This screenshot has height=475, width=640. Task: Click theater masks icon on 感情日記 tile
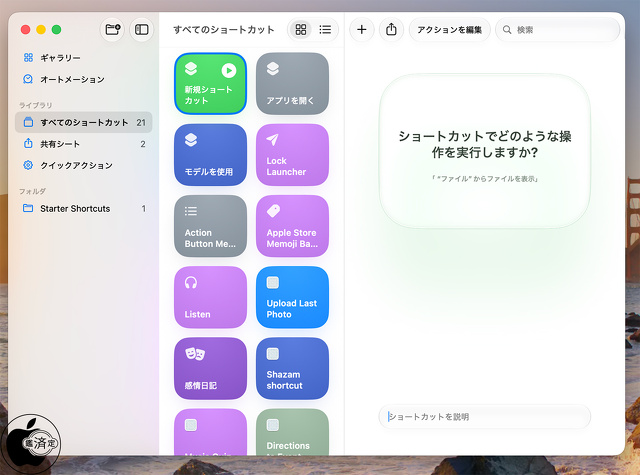(x=195, y=354)
